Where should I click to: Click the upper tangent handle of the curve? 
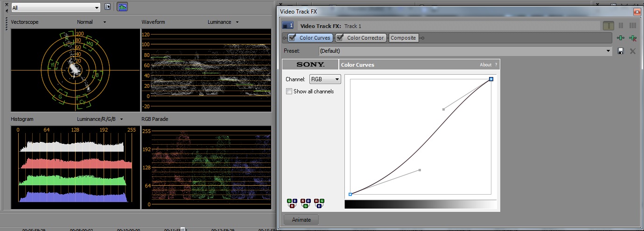tap(443, 109)
